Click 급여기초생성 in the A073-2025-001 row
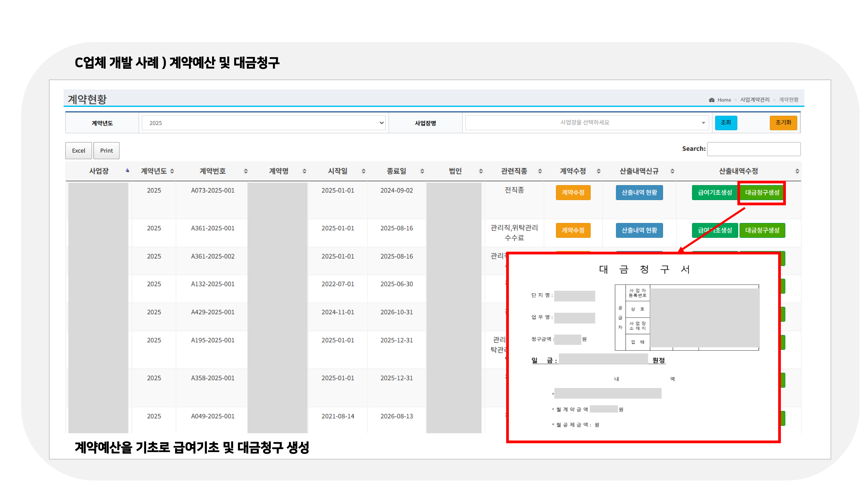 click(715, 193)
